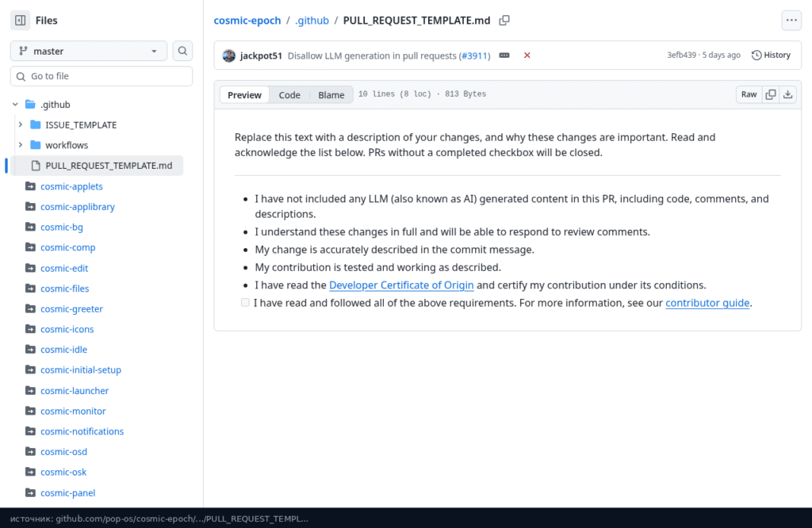Click the jackpot51 avatar
812x528 pixels.
pyautogui.click(x=229, y=55)
